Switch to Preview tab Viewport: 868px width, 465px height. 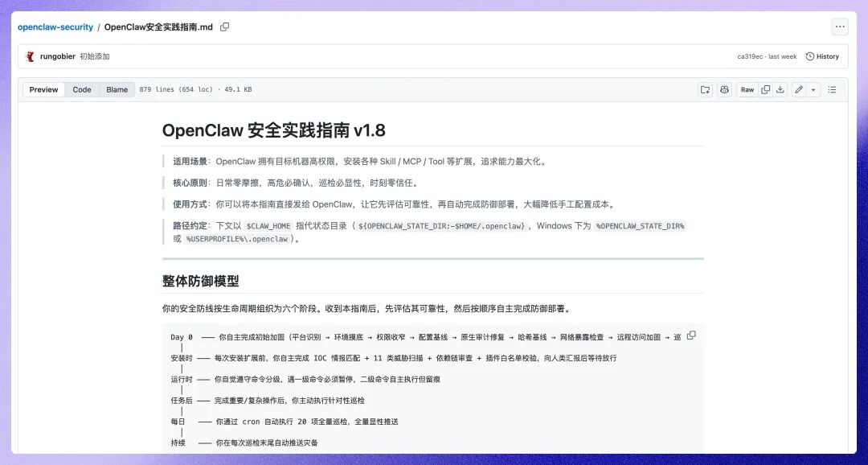coord(43,90)
